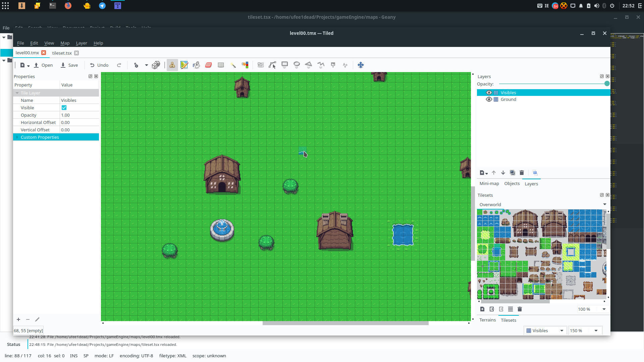Screen dimensions: 644x362
Task: Open the Visibles layer selector combo
Action: [x=545, y=330]
